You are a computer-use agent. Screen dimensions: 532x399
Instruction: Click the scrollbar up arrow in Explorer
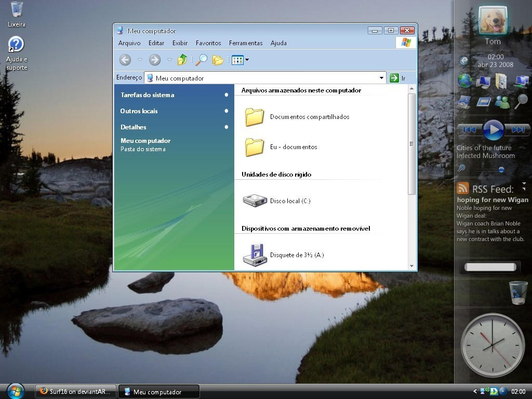(411, 89)
